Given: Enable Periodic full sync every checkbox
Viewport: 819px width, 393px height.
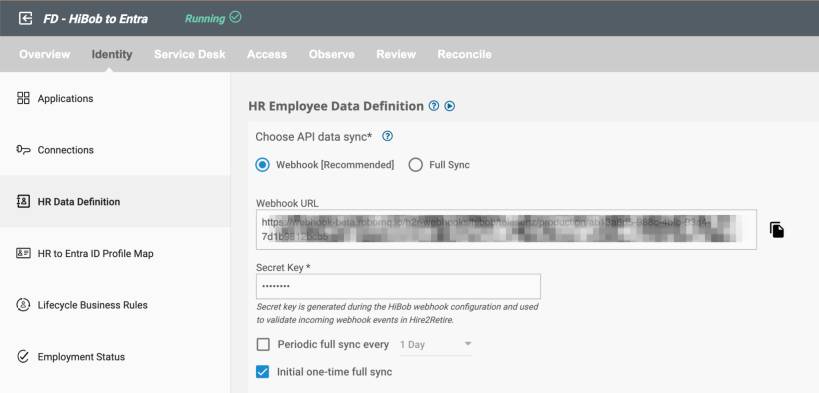Looking at the screenshot, I should coord(263,344).
